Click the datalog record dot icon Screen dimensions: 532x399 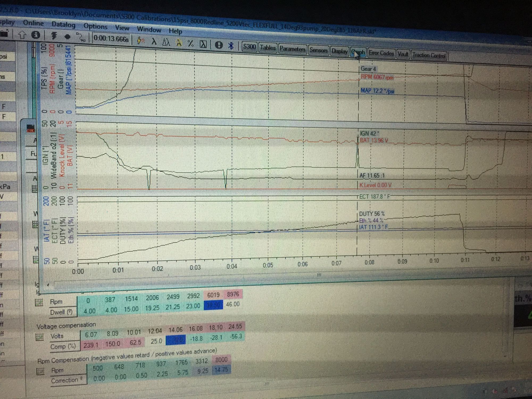click(x=67, y=37)
